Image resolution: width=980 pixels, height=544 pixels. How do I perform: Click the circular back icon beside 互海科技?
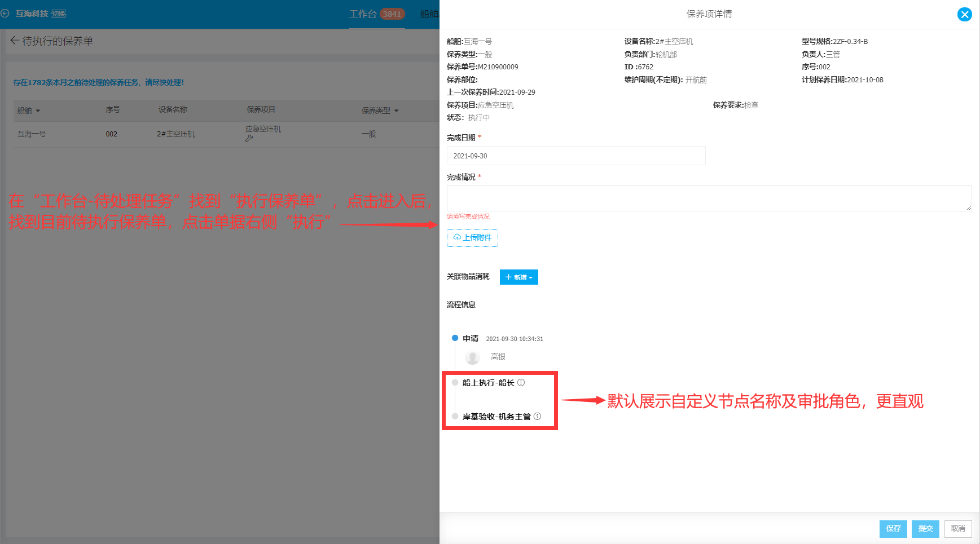click(x=5, y=14)
